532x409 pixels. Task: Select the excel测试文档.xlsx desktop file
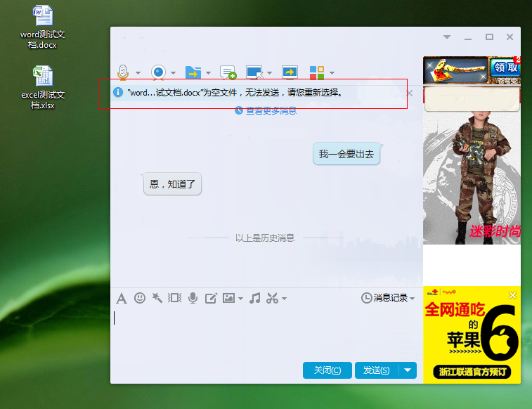(43, 88)
